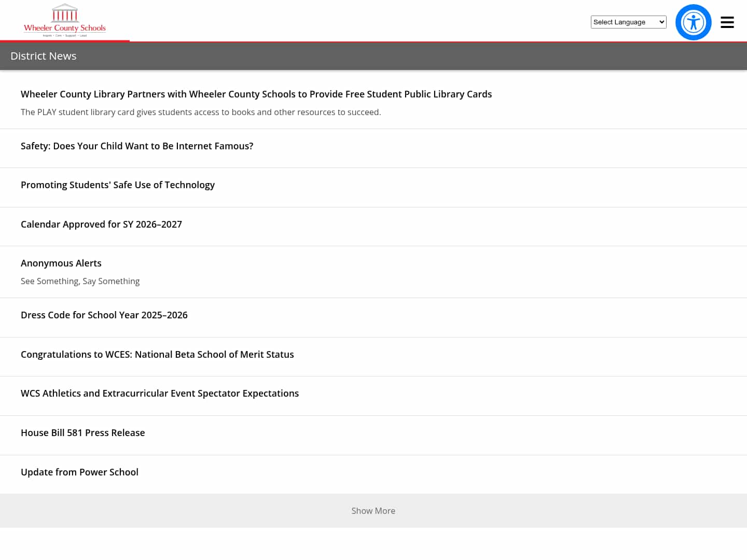The image size is (747, 560).
Task: Open Calendar Approved for SY 2026–2027
Action: point(101,225)
